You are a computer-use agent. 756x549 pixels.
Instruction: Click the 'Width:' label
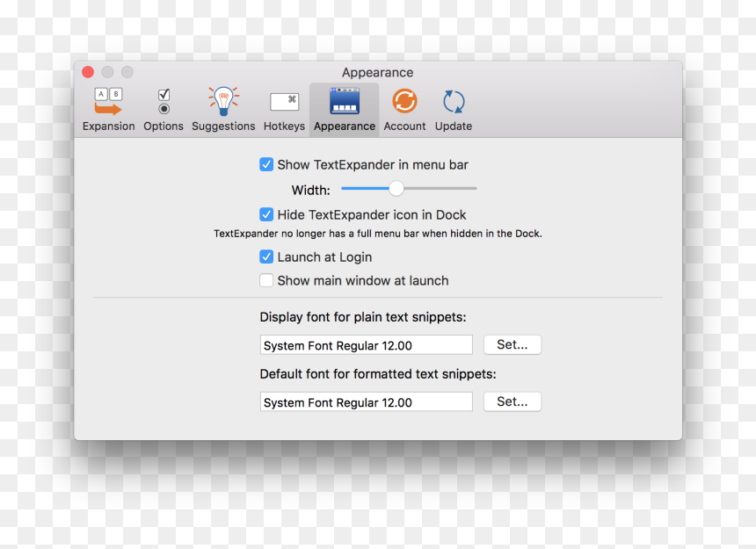pos(311,191)
